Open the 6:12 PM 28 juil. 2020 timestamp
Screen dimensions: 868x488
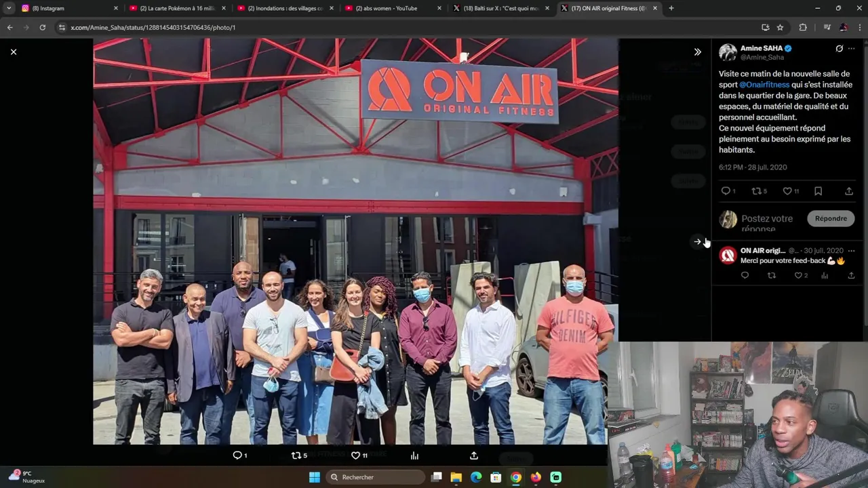pyautogui.click(x=753, y=167)
